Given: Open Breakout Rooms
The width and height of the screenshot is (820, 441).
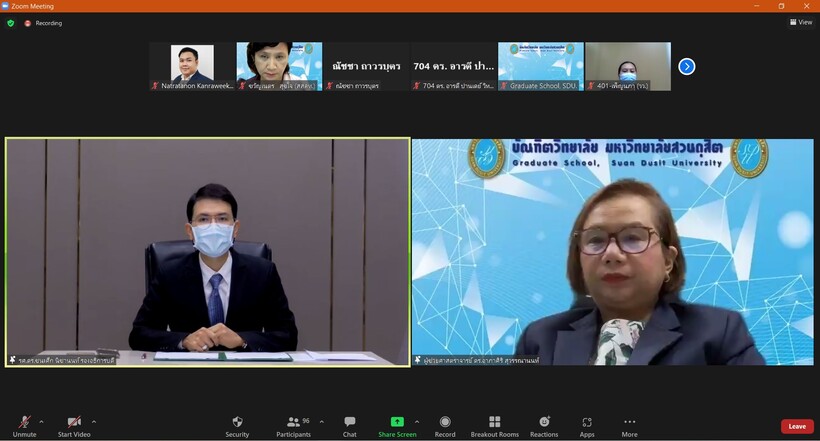Looking at the screenshot, I should click(494, 426).
